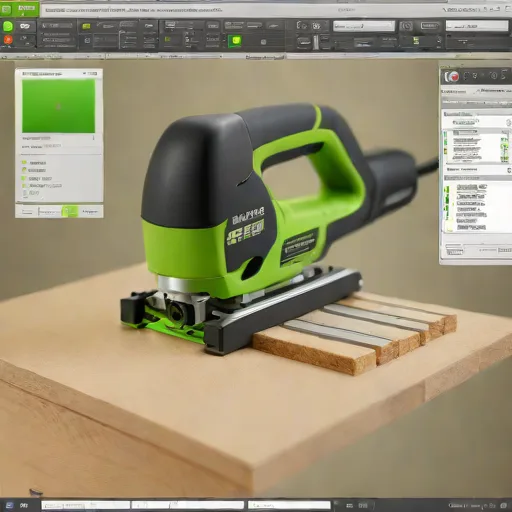Click the green highlighted button under the swatch panel
The width and height of the screenshot is (512, 512).
pyautogui.click(x=69, y=211)
